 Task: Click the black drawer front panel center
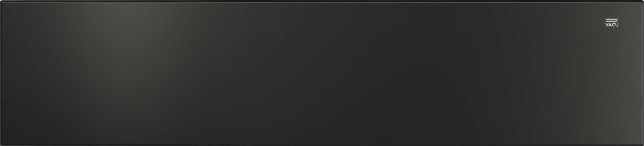322,73
